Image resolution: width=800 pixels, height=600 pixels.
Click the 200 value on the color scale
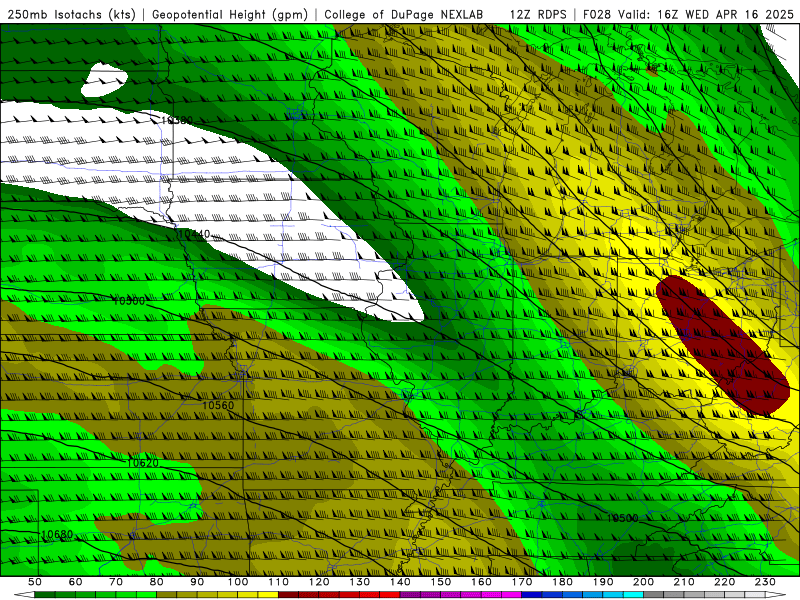click(x=643, y=582)
